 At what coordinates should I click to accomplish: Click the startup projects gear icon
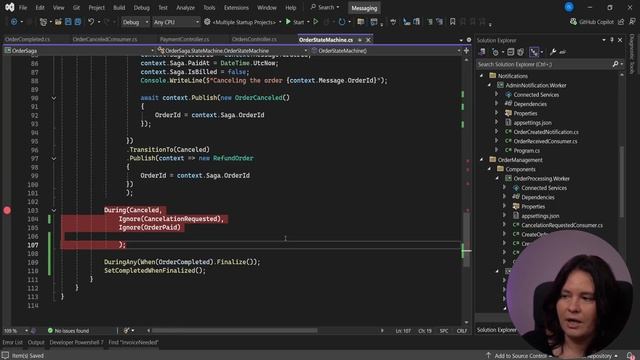tap(207, 22)
